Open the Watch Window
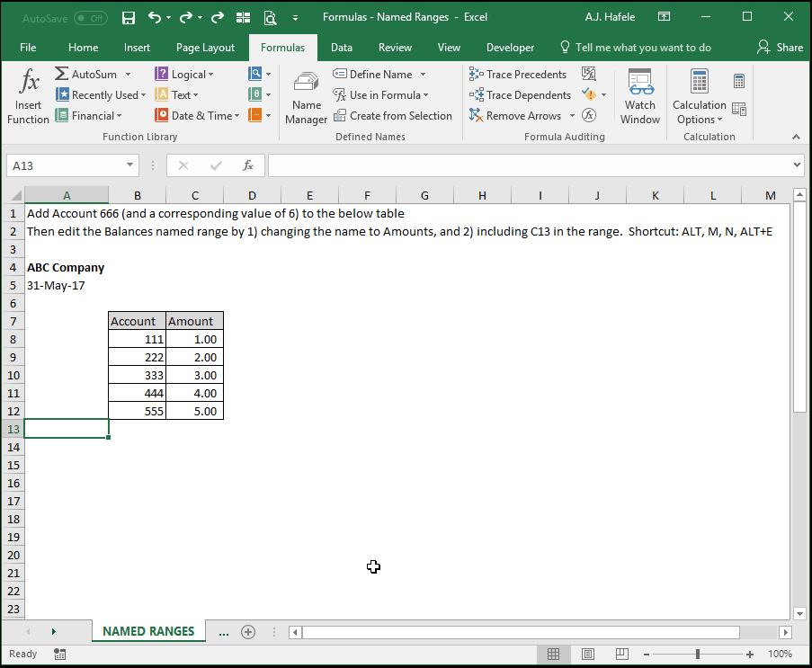Screen dimensions: 812x668 point(640,97)
